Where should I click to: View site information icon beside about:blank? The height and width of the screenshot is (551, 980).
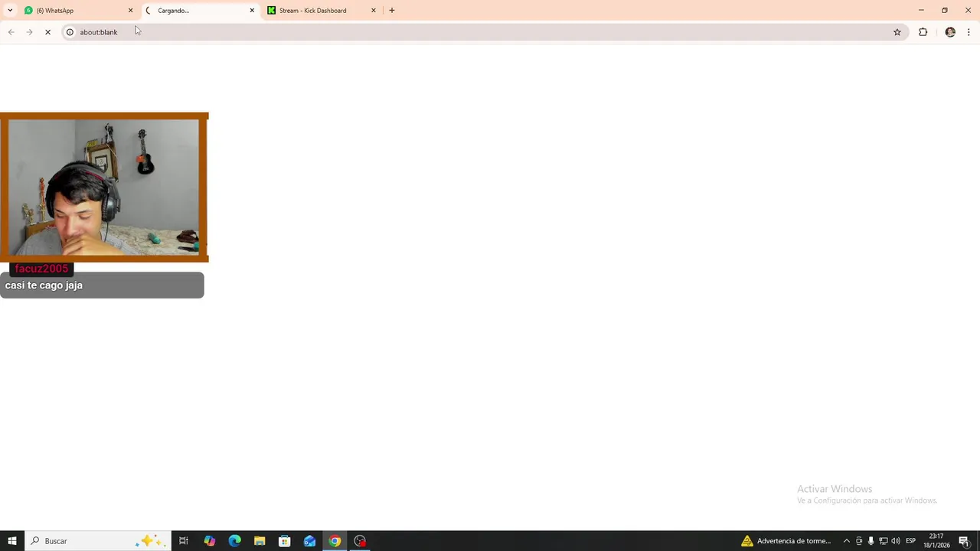point(70,32)
